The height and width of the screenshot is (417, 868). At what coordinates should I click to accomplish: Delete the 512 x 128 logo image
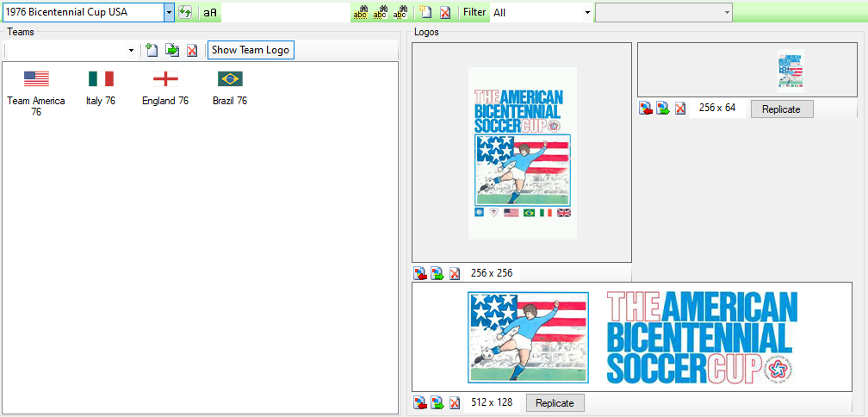click(455, 402)
